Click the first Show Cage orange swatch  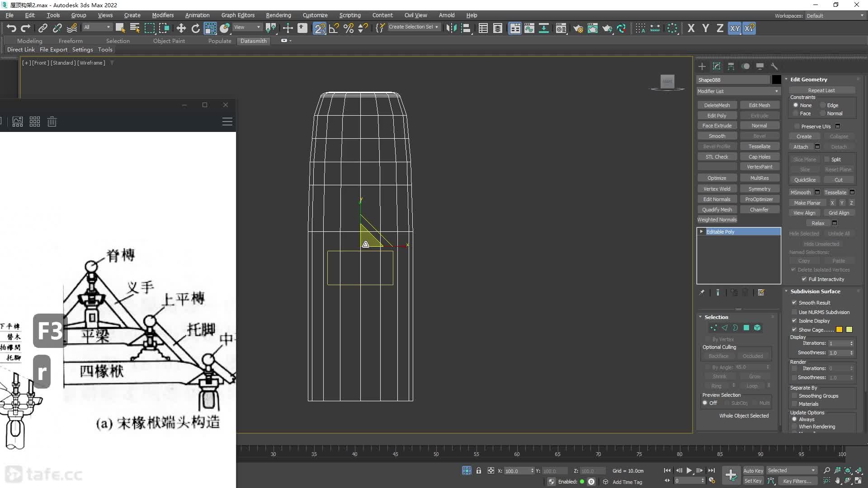(x=840, y=329)
